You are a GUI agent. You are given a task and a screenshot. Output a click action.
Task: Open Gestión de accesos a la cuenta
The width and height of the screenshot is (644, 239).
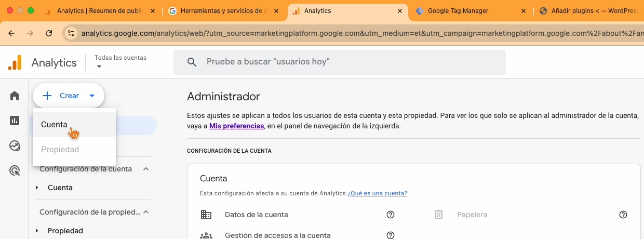click(277, 235)
